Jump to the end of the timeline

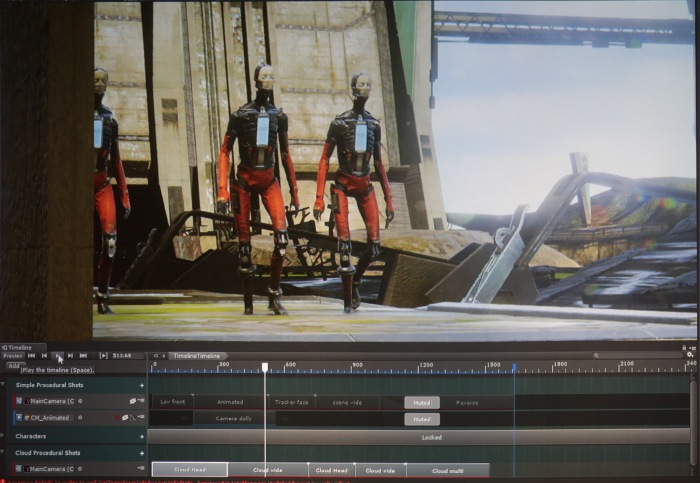[x=83, y=356]
